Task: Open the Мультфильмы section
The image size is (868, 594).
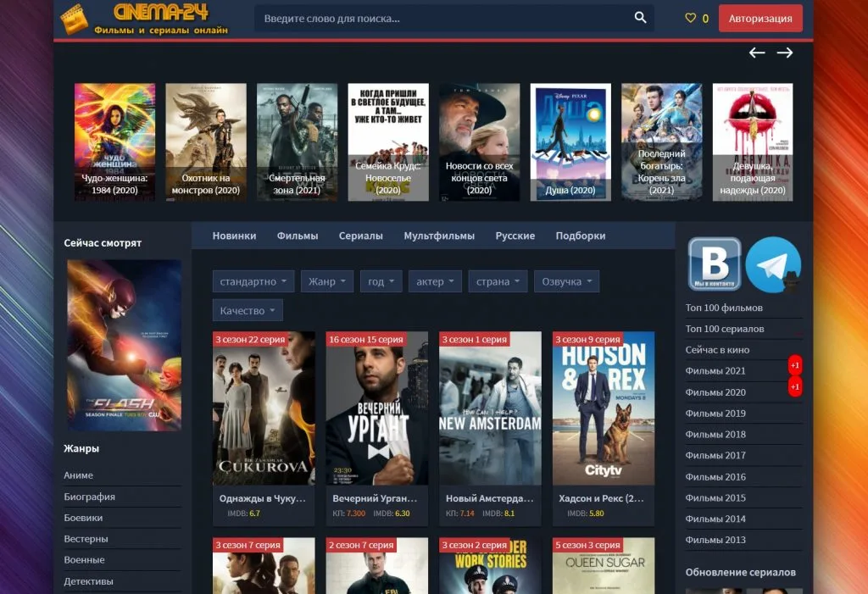Action: (x=438, y=236)
